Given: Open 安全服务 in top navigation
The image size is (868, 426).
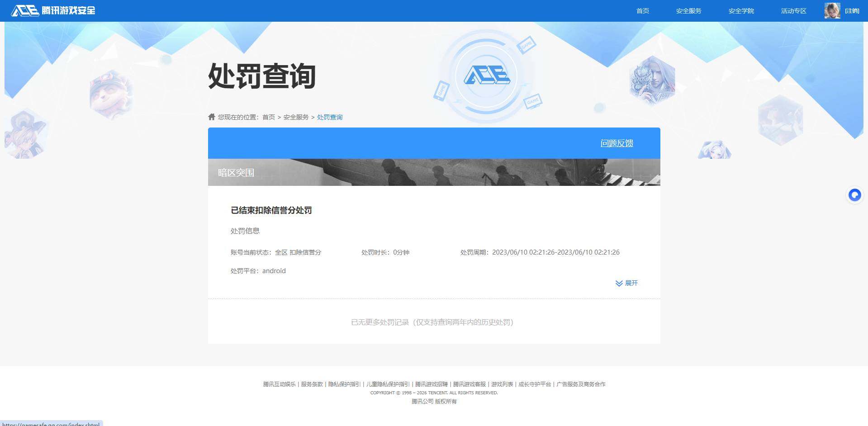Looking at the screenshot, I should tap(688, 11).
